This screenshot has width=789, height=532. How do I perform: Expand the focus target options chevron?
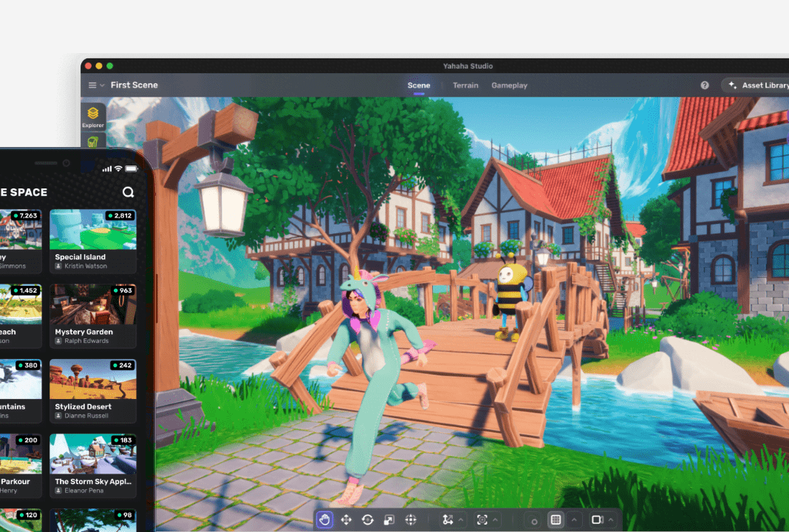(x=495, y=519)
